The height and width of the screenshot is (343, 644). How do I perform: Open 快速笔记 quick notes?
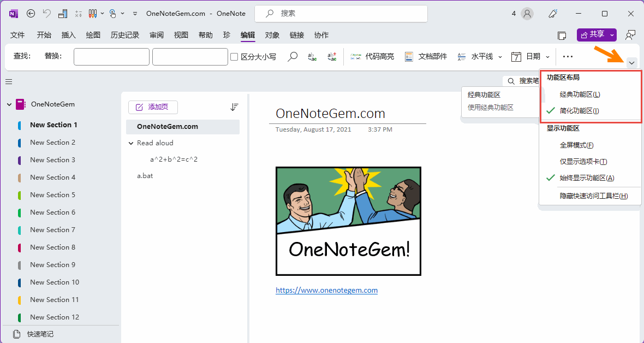[x=33, y=334]
